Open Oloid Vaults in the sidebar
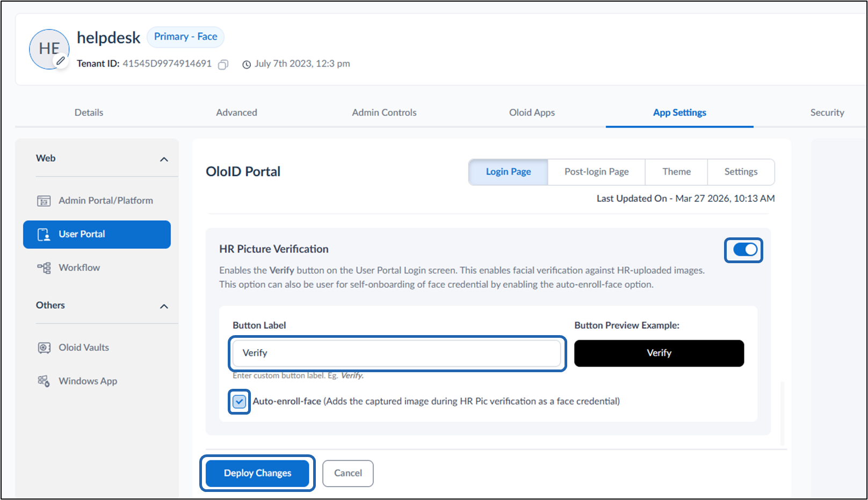 tap(97, 348)
